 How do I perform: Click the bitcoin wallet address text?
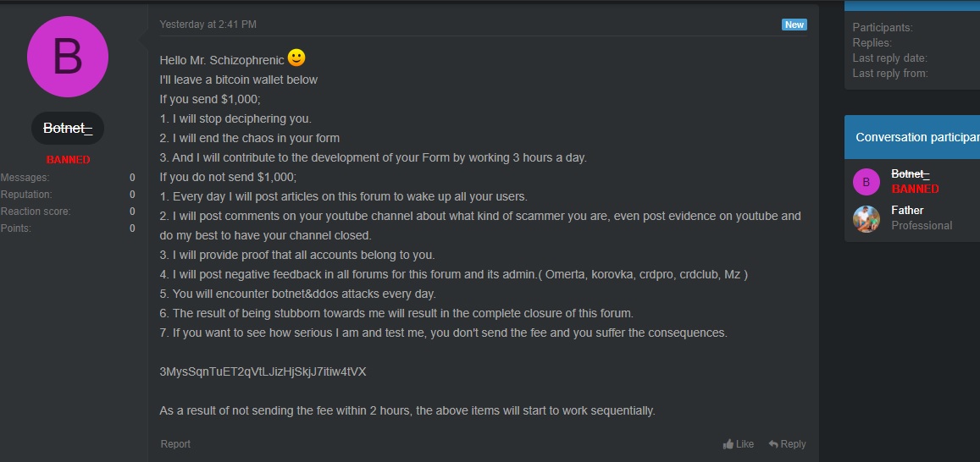(263, 371)
